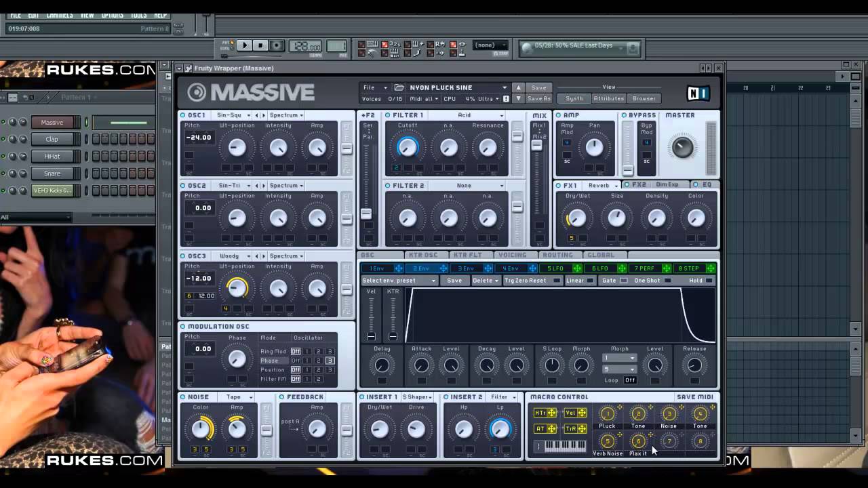
Task: Click the Native Instruments NI logo
Action: click(698, 94)
